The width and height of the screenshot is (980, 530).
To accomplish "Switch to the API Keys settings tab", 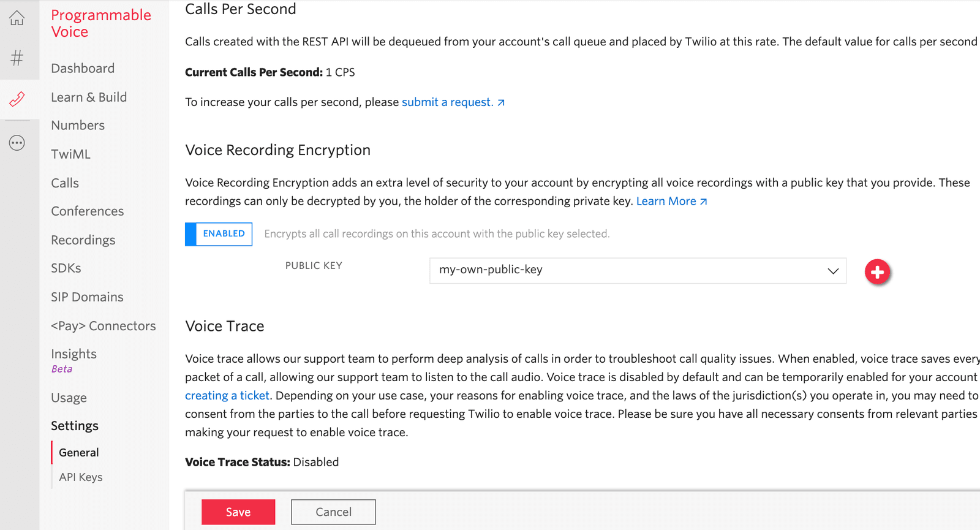I will point(80,477).
